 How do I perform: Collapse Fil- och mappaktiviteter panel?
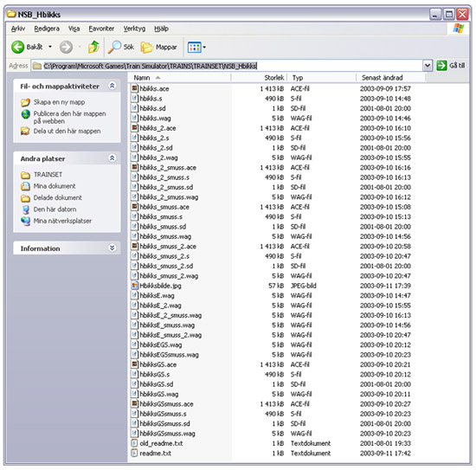click(x=112, y=86)
